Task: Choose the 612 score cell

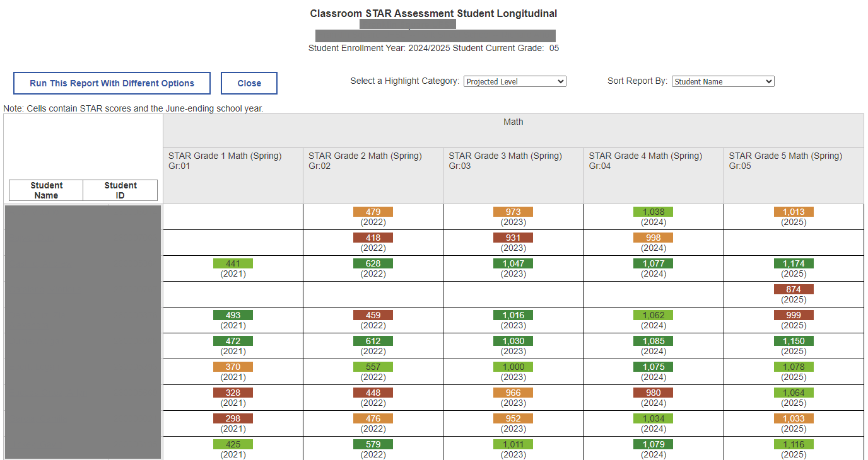Action: [x=373, y=341]
